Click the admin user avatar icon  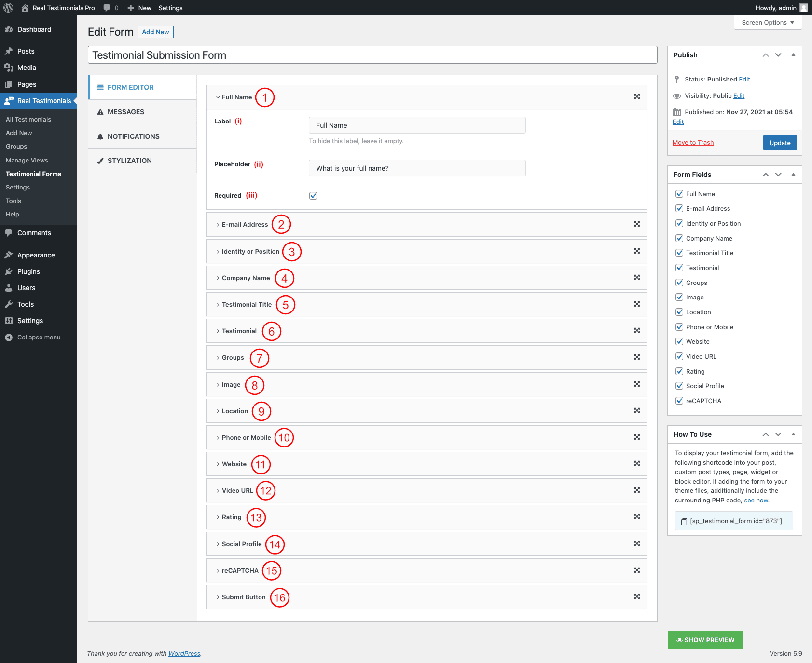coord(803,8)
